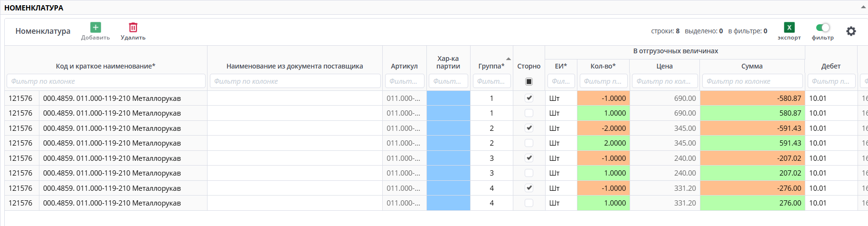
Task: Click the orange -580.87 sum cell
Action: pos(752,98)
